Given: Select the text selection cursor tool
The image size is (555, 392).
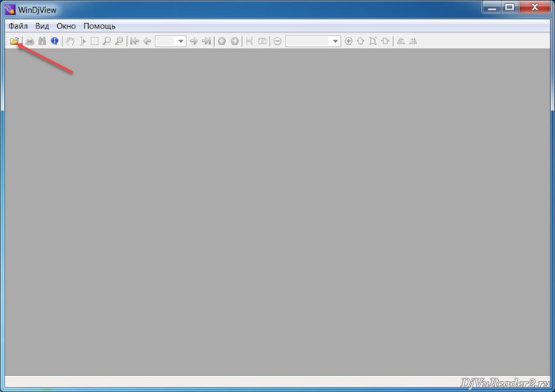Looking at the screenshot, I should (82, 41).
